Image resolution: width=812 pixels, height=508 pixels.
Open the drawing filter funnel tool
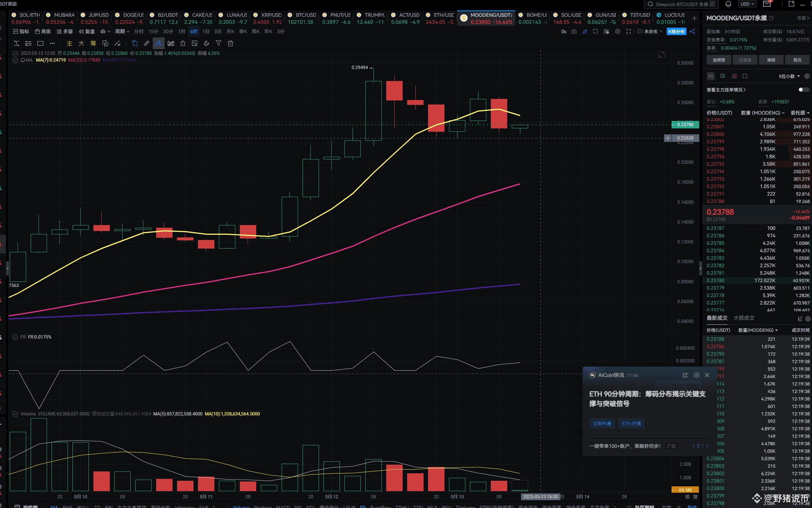coord(219,43)
